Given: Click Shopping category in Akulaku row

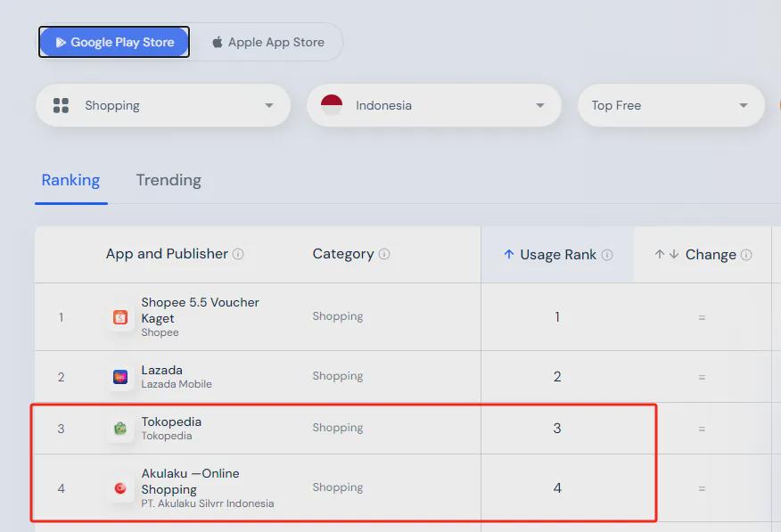Looking at the screenshot, I should click(338, 487).
